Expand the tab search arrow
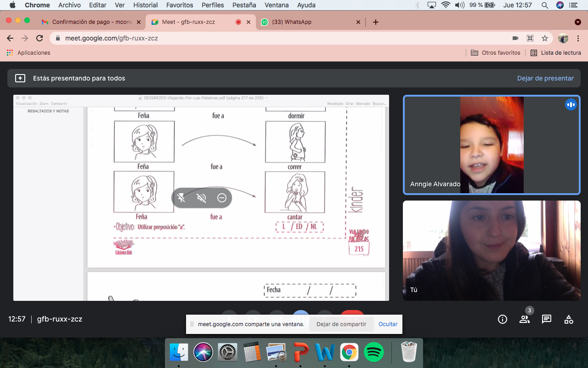This screenshot has height=368, width=588. pyautogui.click(x=577, y=22)
